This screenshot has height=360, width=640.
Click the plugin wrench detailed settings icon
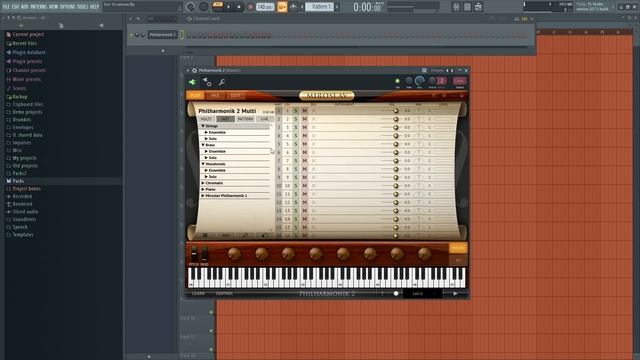click(x=222, y=82)
